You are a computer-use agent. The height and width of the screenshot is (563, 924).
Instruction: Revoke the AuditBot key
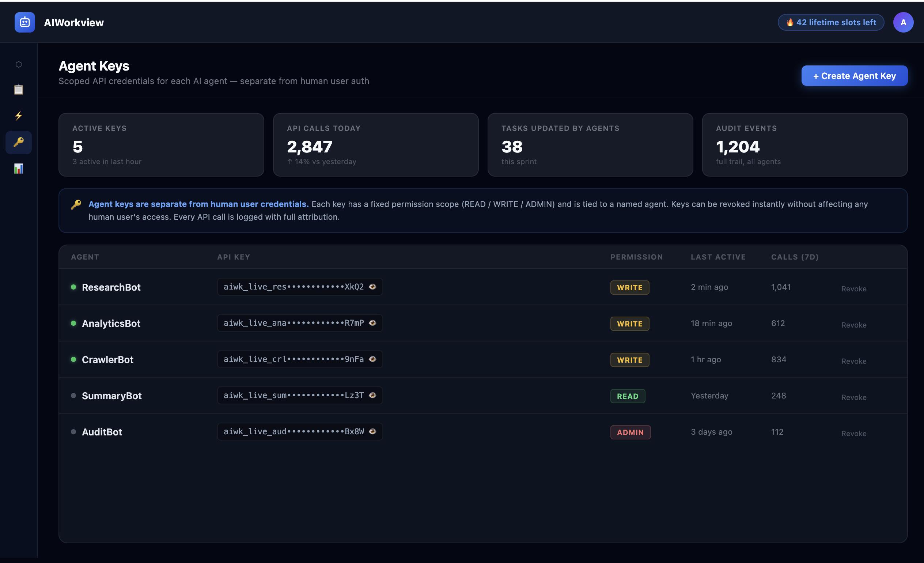853,434
